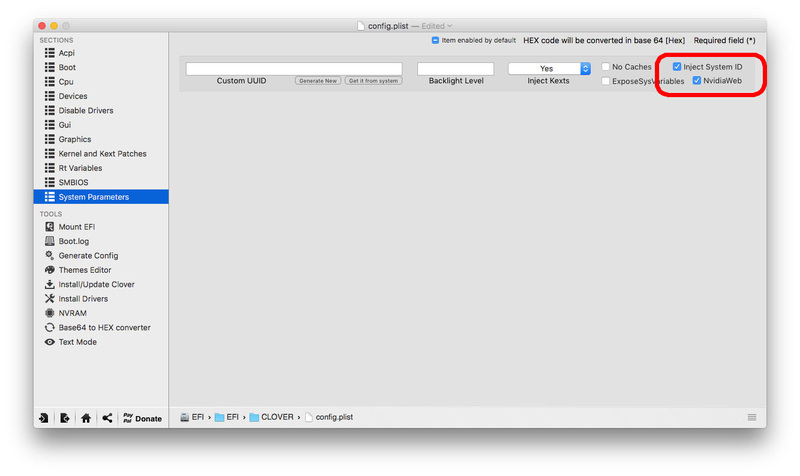
Task: Click the Mount EFI disk icon
Action: click(49, 227)
